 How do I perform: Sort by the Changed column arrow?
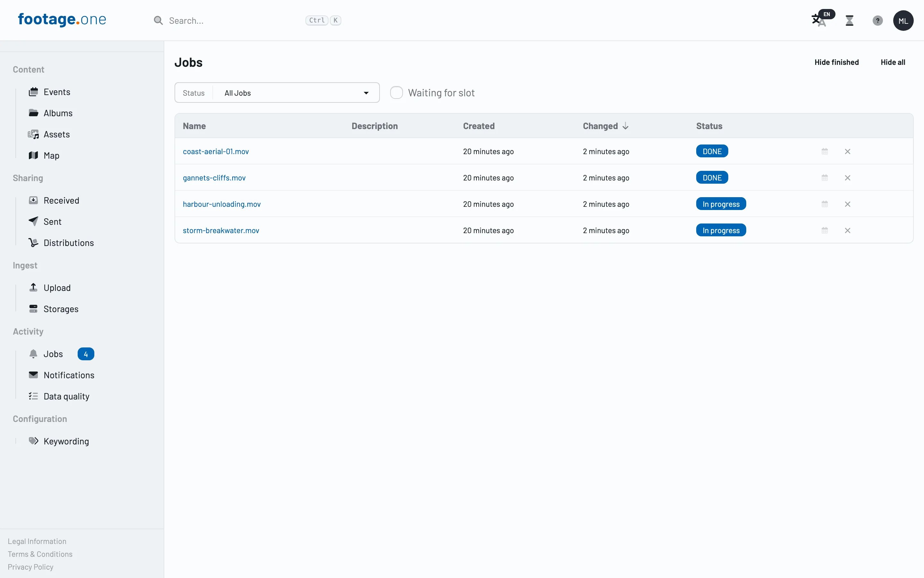coord(625,126)
